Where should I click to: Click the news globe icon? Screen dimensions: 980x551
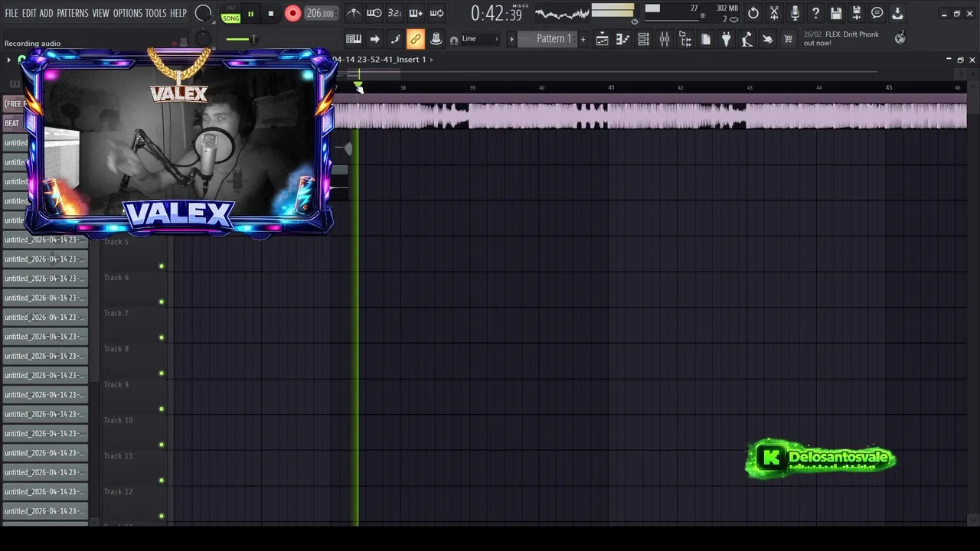point(900,38)
